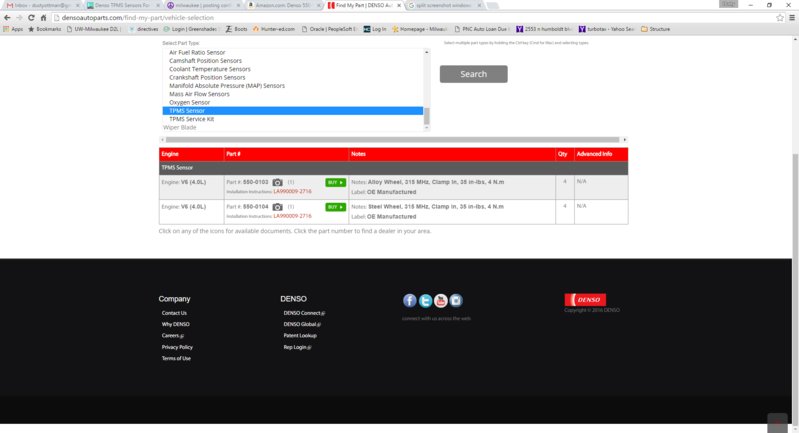Open the Bookmarks star folder in bookmarks bar
The image size is (799, 433).
(44, 29)
